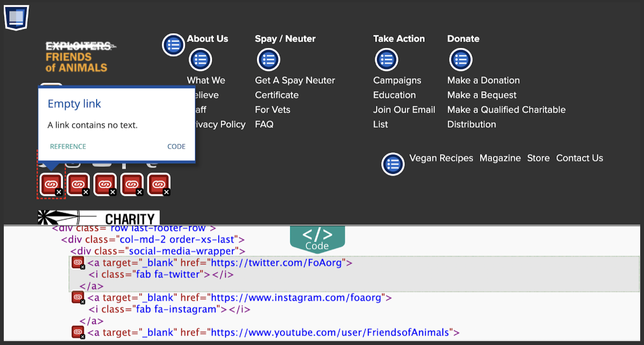Select the structural element icon next to "About Us"
This screenshot has height=345, width=644.
click(x=173, y=44)
